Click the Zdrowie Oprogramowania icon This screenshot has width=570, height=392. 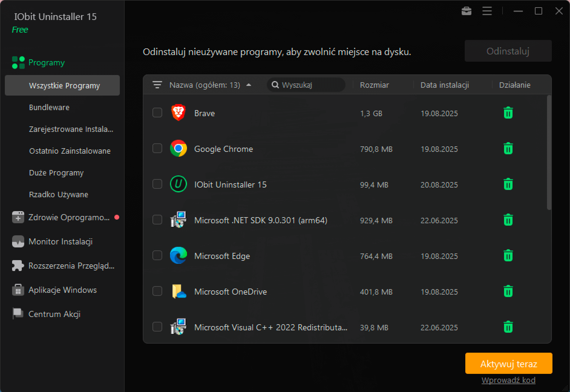pyautogui.click(x=18, y=217)
